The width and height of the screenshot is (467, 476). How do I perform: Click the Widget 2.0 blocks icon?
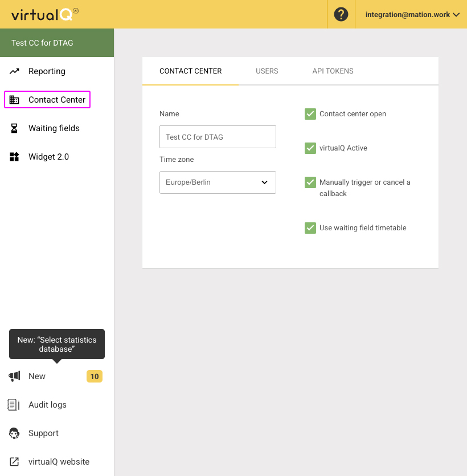(14, 157)
